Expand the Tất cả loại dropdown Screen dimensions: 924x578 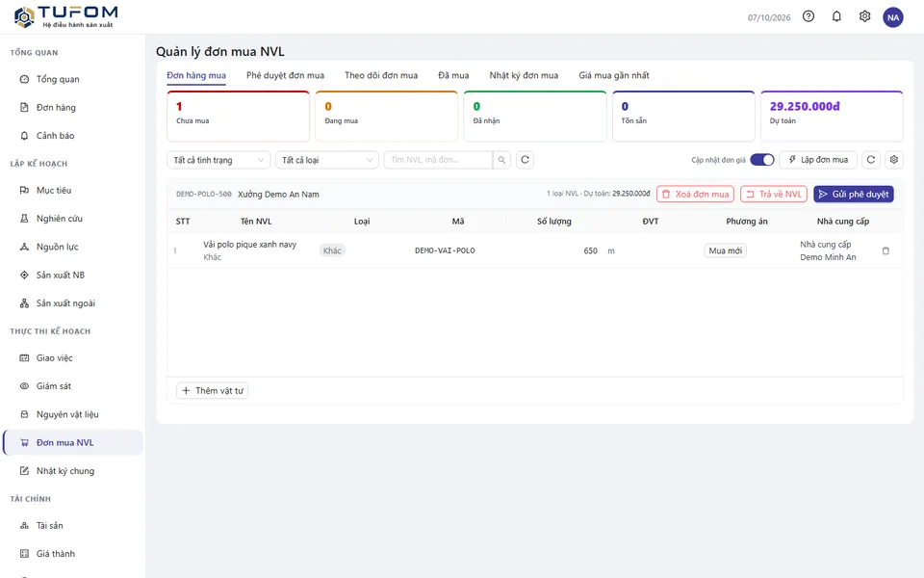327,160
